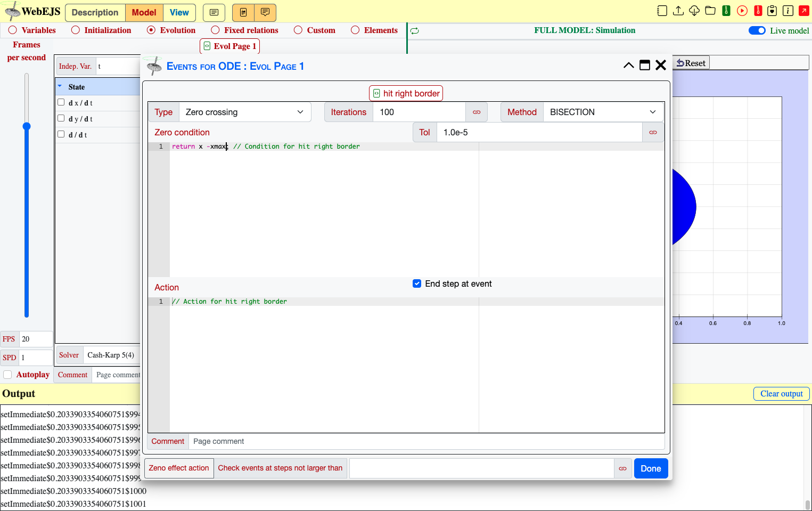
Task: Click the red play simulation icon
Action: tap(742, 11)
